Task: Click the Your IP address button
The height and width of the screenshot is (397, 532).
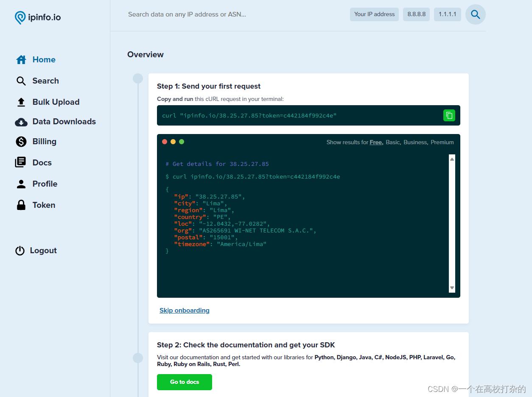Action: click(374, 14)
